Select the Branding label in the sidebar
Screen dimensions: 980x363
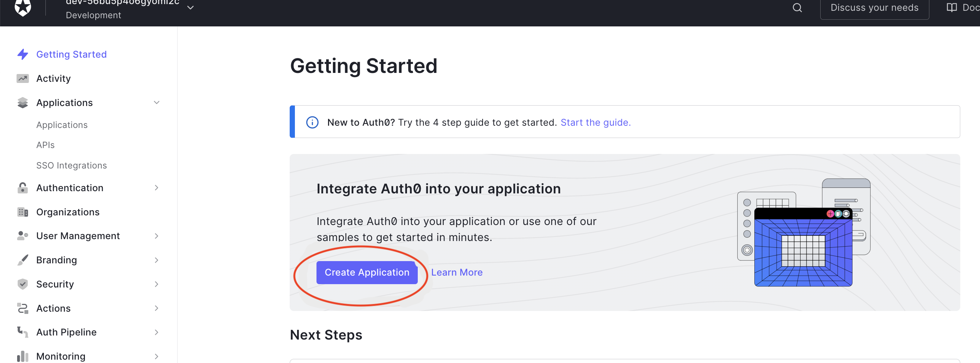pyautogui.click(x=57, y=260)
